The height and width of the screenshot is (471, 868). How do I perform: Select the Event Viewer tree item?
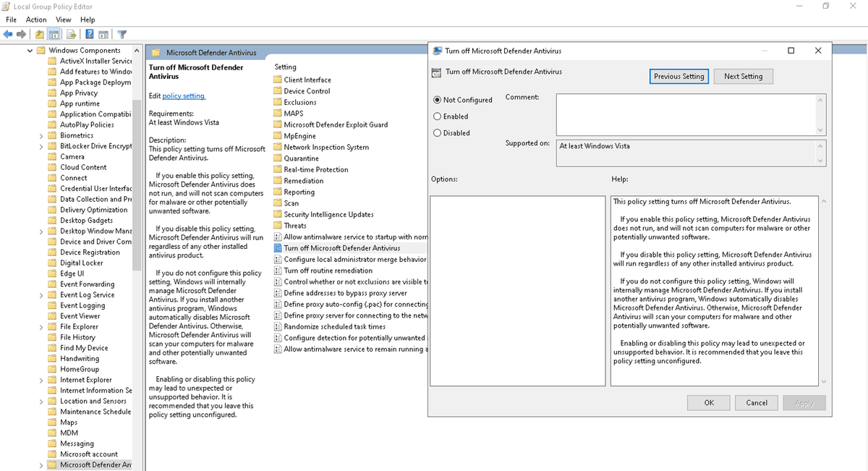coord(80,316)
